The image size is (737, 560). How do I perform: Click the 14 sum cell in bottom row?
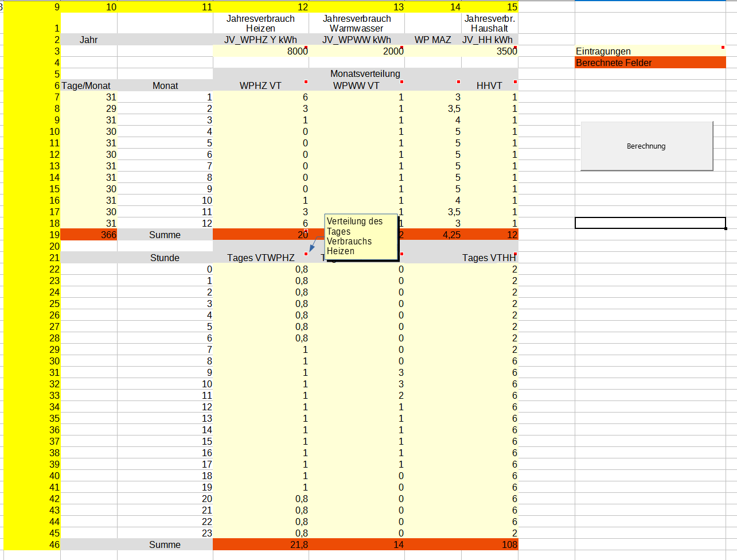coord(356,545)
